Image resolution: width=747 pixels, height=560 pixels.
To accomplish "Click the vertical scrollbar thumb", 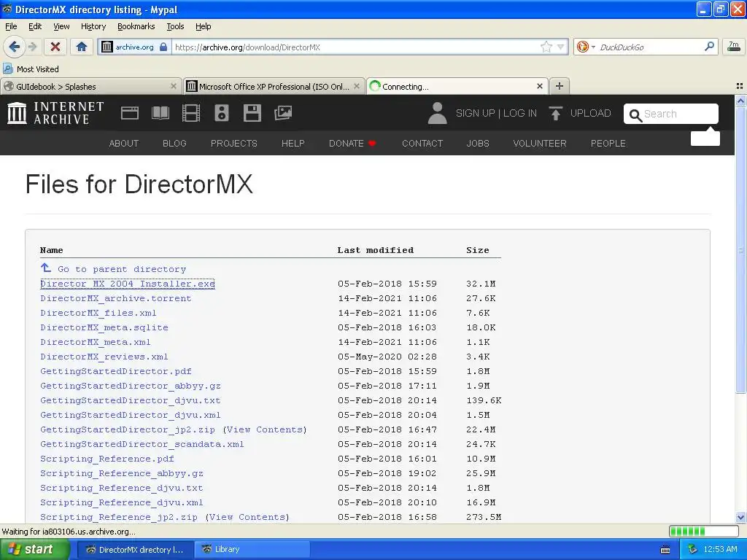I will click(740, 250).
